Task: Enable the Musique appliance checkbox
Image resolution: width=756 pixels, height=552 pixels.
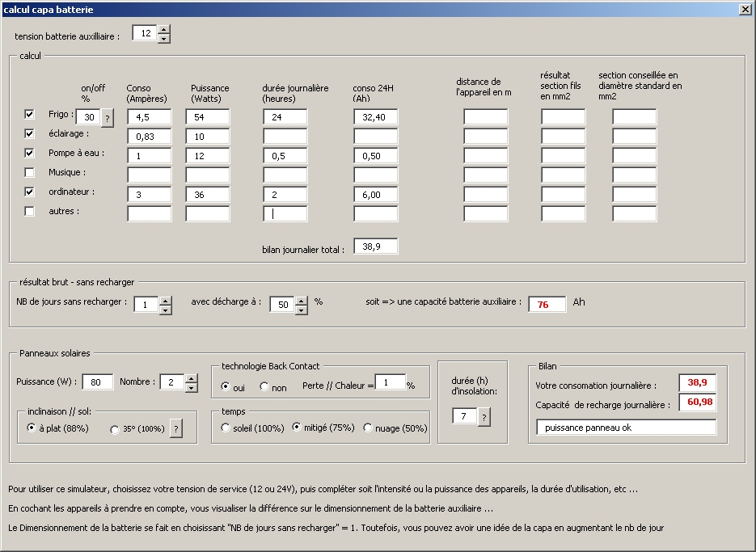Action: [30, 172]
